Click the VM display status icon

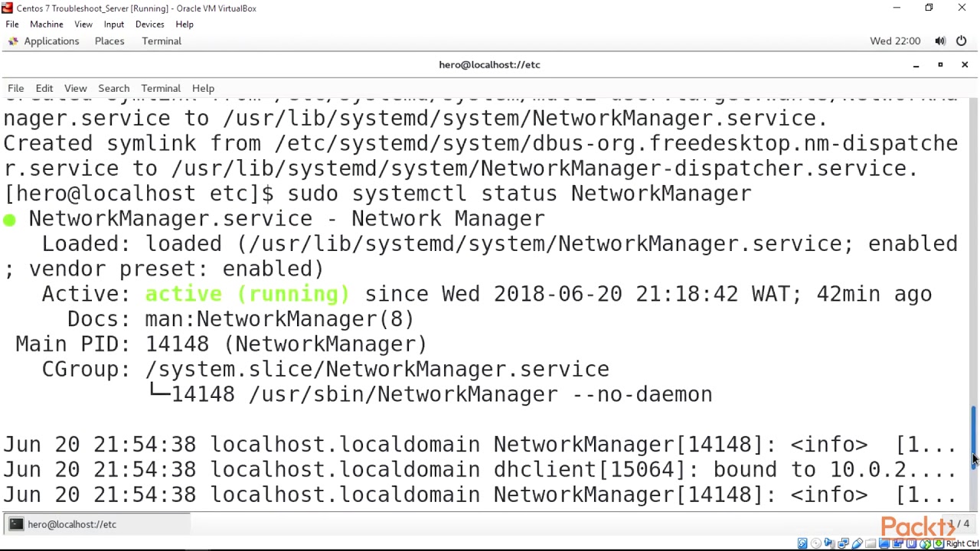click(884, 544)
